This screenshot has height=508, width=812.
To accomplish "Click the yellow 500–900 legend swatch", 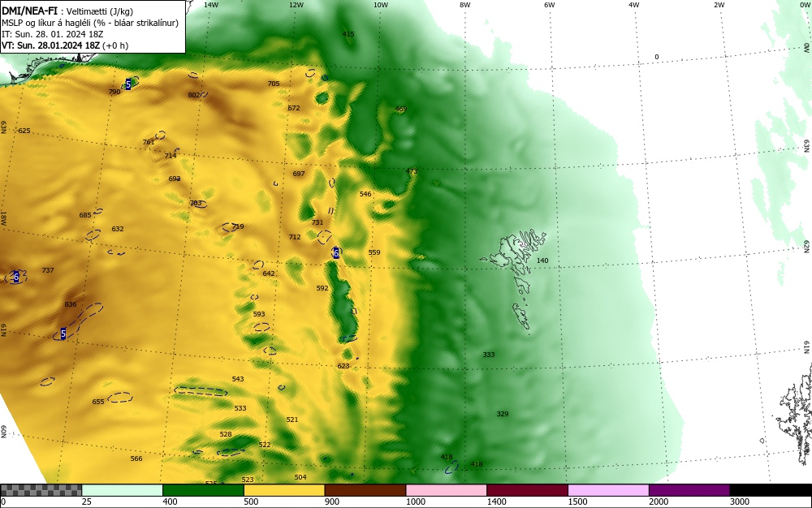I will point(283,490).
